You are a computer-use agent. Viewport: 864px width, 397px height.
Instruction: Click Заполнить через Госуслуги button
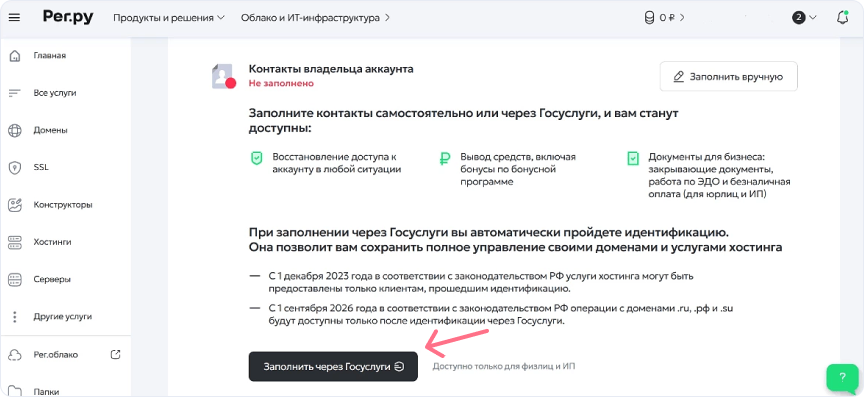[x=333, y=367]
